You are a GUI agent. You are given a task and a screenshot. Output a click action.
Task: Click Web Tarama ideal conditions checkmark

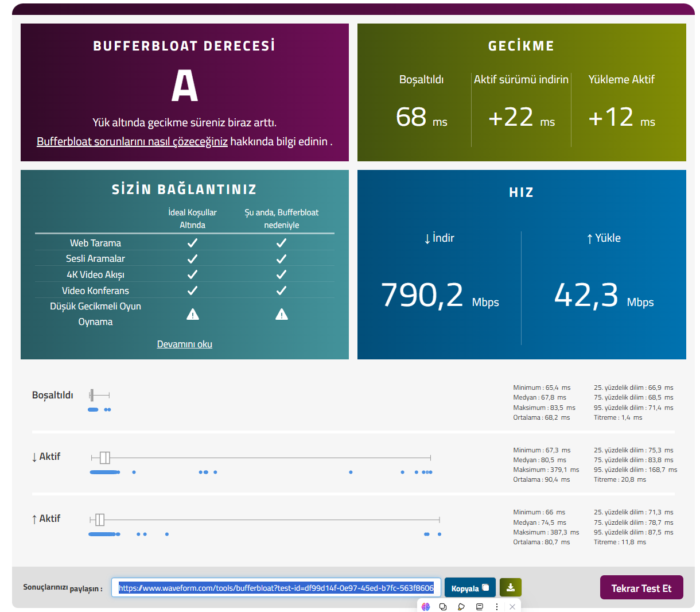[193, 243]
